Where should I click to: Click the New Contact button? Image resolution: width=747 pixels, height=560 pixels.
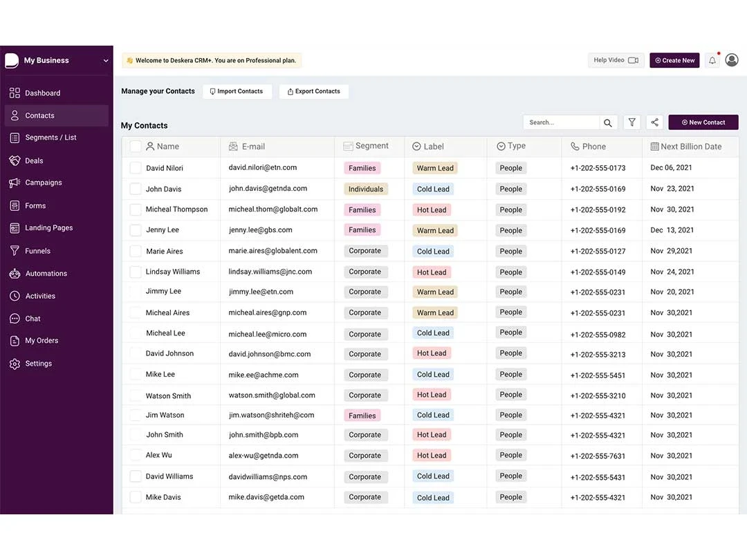(x=703, y=122)
